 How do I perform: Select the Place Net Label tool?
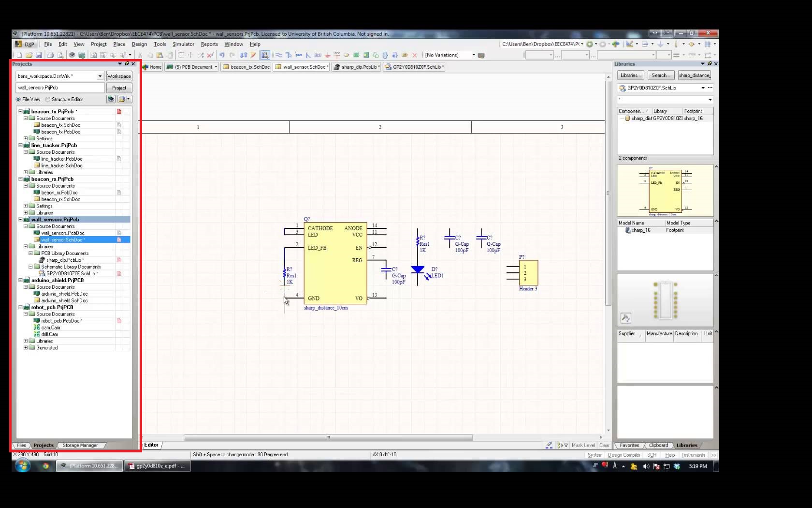318,55
